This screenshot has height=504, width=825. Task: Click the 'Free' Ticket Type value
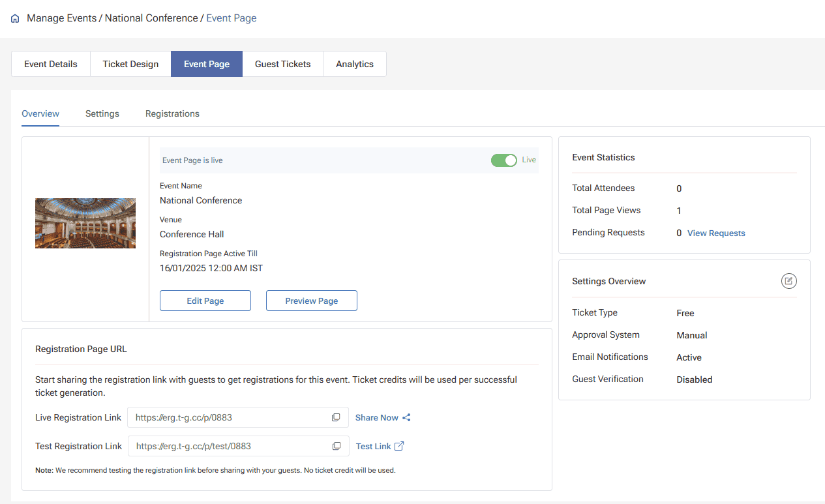click(x=685, y=313)
